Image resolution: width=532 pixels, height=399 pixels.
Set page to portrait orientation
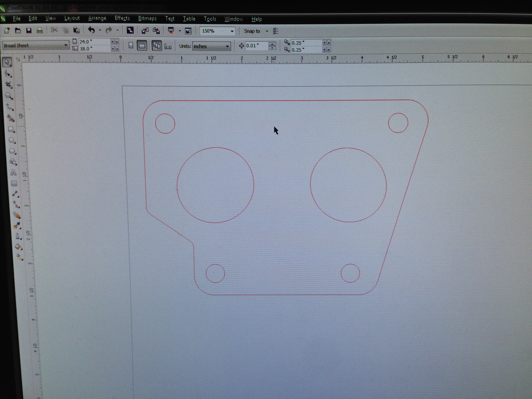[131, 45]
